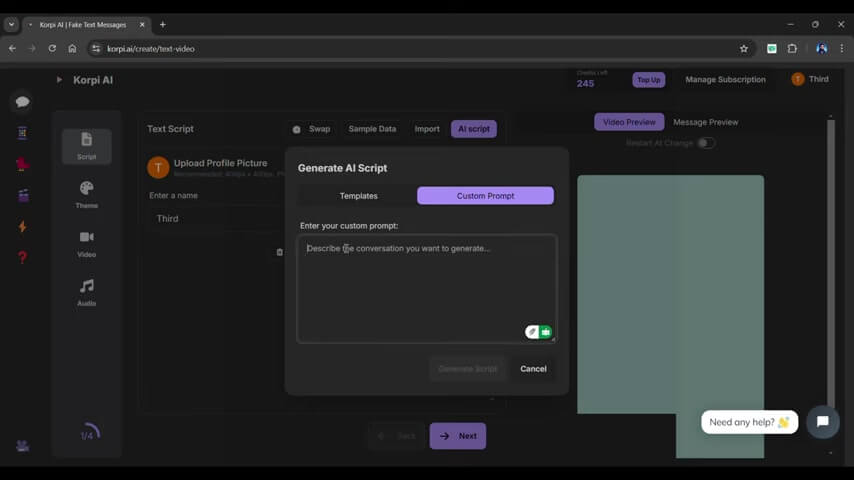This screenshot has width=854, height=480.
Task: Switch to the Templates tab
Action: (358, 196)
